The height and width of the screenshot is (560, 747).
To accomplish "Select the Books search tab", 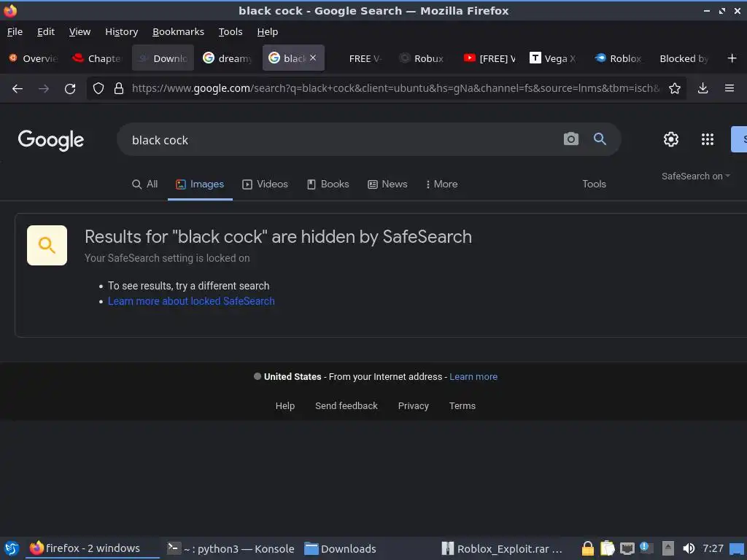I will (328, 184).
